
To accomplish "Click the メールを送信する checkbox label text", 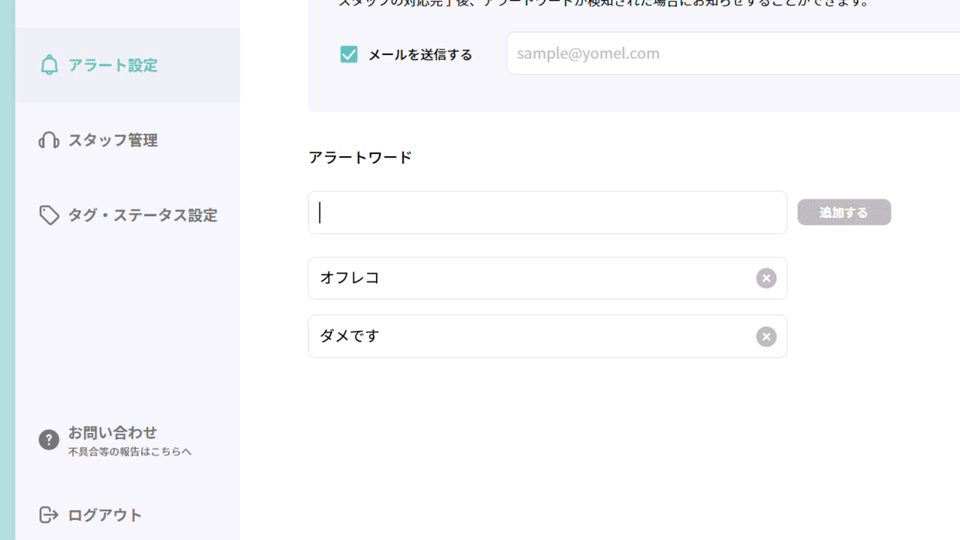I will [x=420, y=55].
